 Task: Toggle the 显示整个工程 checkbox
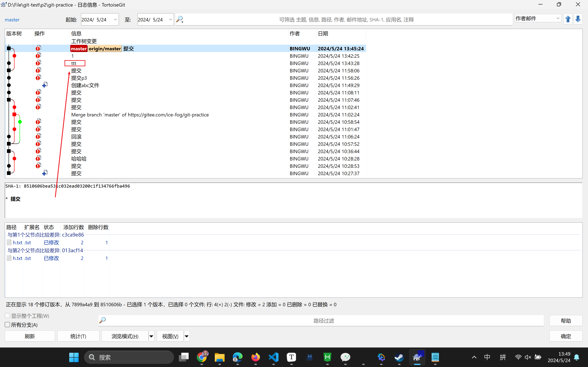(8, 316)
